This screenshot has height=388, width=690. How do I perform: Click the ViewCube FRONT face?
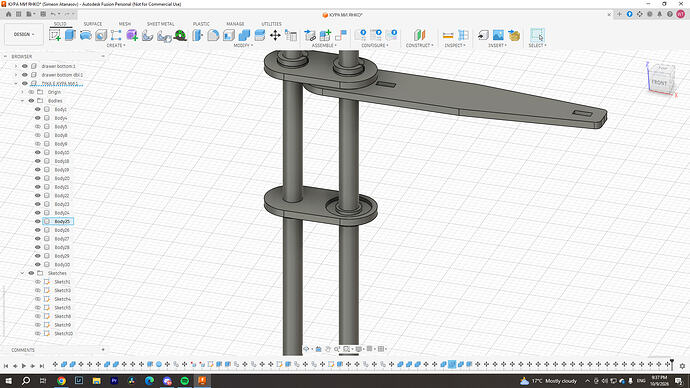tap(659, 83)
